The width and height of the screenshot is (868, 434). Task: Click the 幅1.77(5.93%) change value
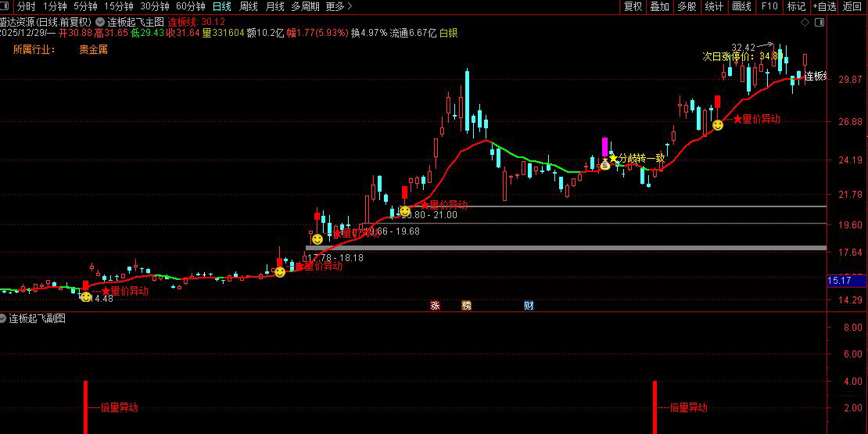(317, 33)
